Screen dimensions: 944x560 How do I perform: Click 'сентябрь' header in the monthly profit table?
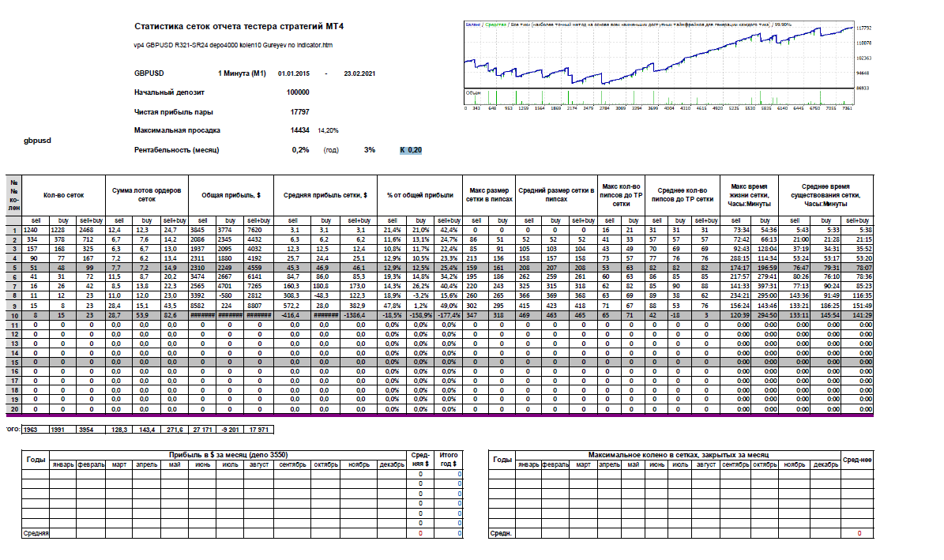[292, 465]
